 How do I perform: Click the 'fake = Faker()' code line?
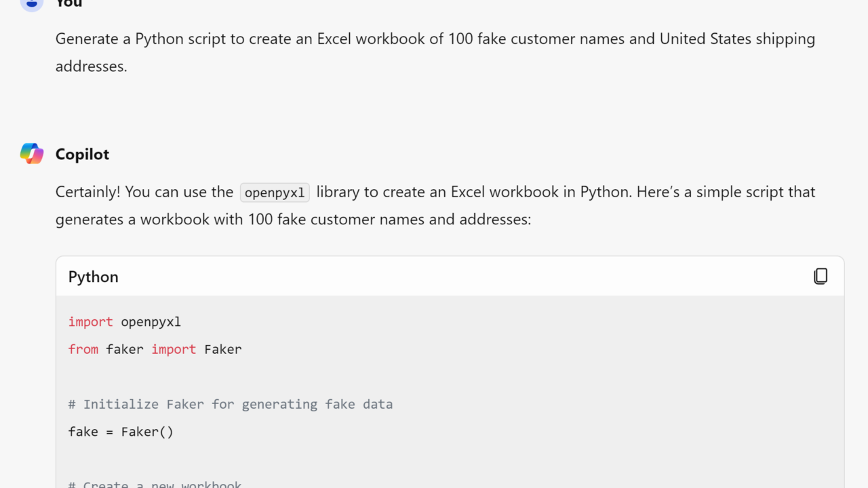pos(121,432)
